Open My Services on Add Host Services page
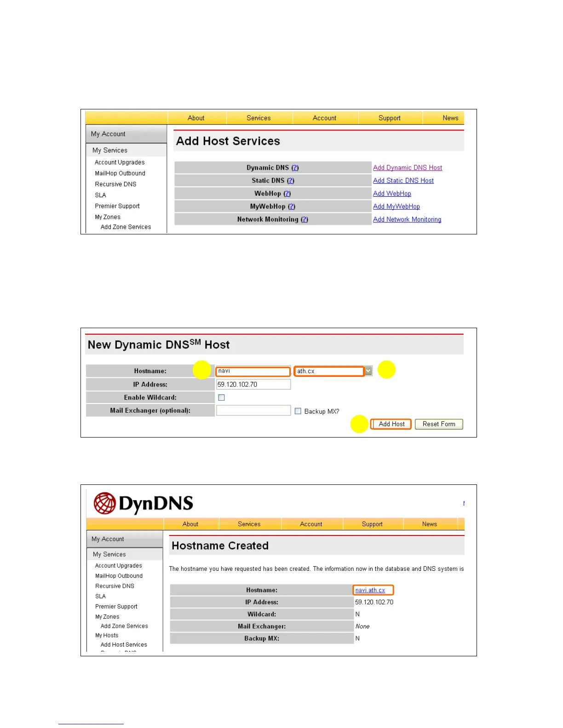The height and width of the screenshot is (728, 563). point(110,150)
